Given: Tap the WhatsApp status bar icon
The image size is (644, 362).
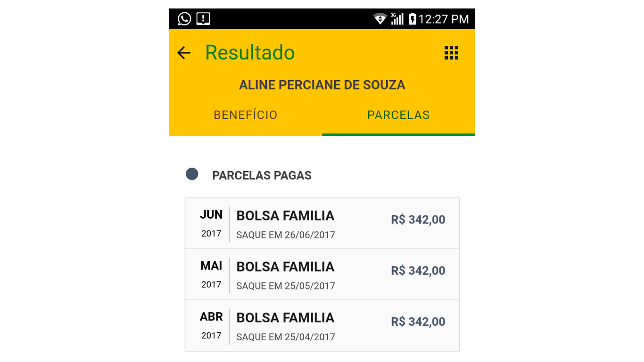Looking at the screenshot, I should point(184,19).
